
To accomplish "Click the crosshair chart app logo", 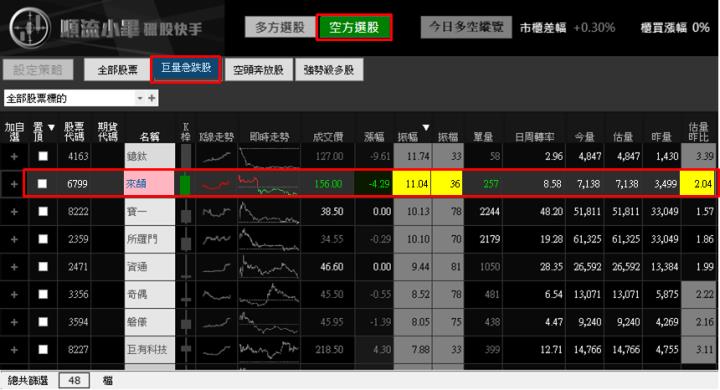I will tap(30, 27).
